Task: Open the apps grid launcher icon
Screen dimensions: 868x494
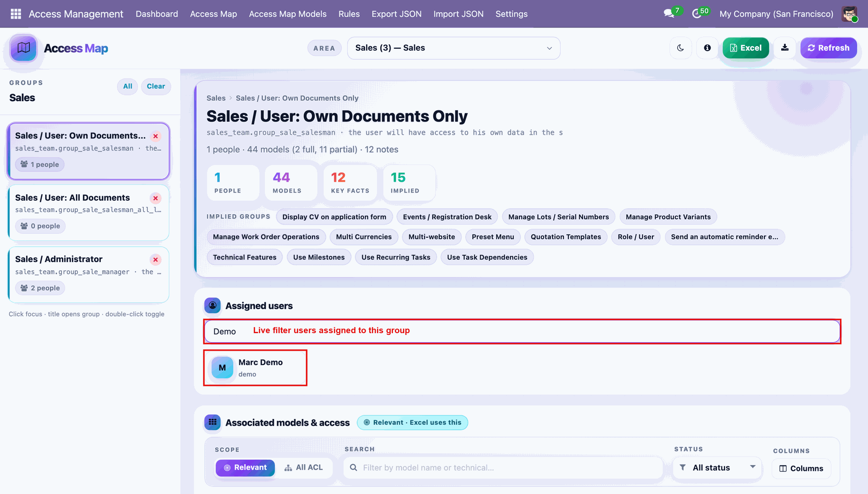Action: 16,14
